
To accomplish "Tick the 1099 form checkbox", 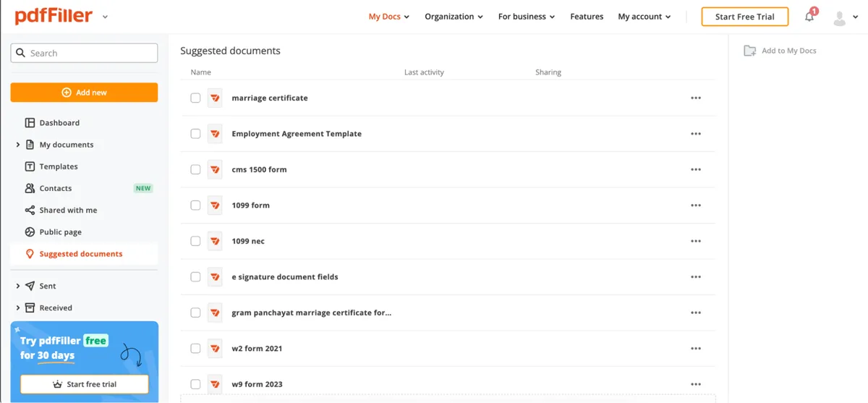I will pos(195,205).
